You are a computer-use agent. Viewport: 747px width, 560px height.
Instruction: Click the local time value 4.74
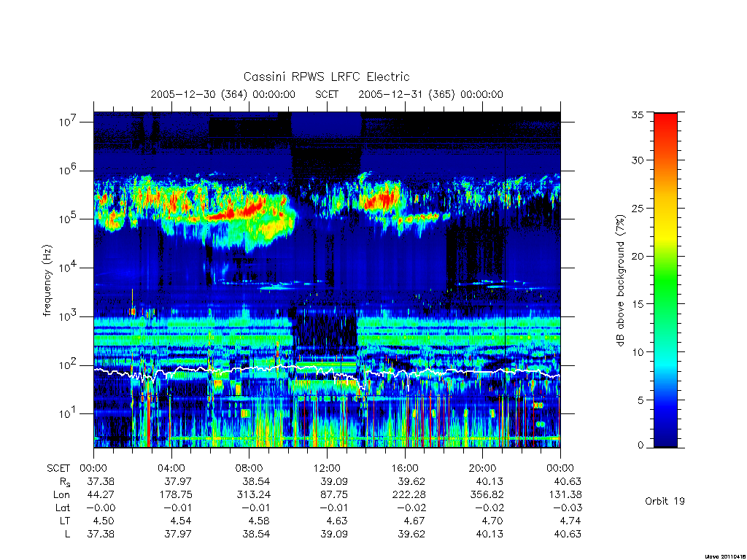570,521
